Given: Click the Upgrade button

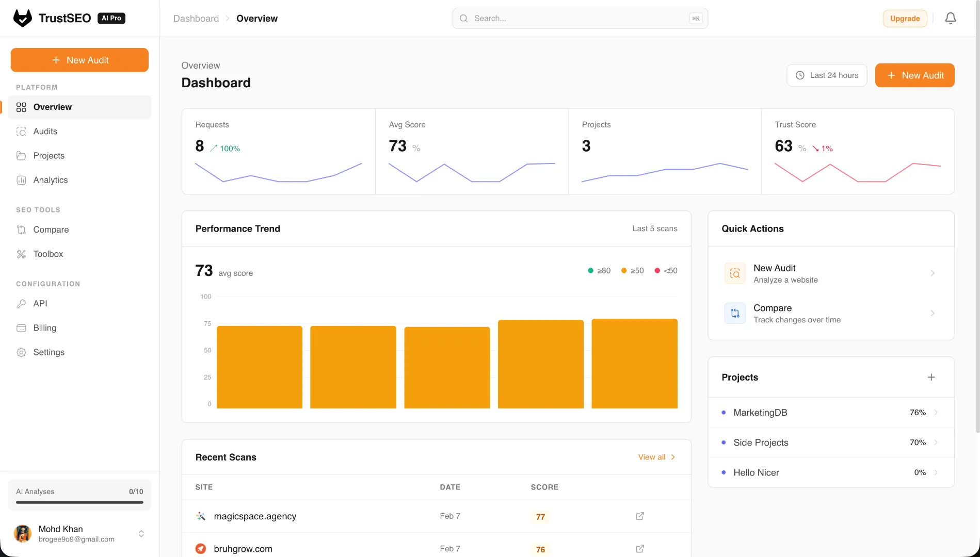Looking at the screenshot, I should pos(905,18).
